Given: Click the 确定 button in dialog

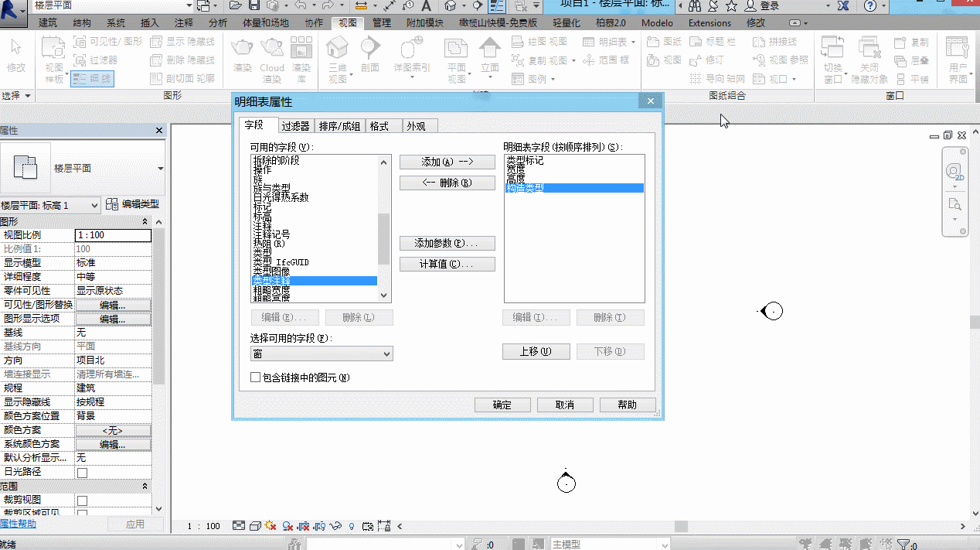Looking at the screenshot, I should 502,405.
